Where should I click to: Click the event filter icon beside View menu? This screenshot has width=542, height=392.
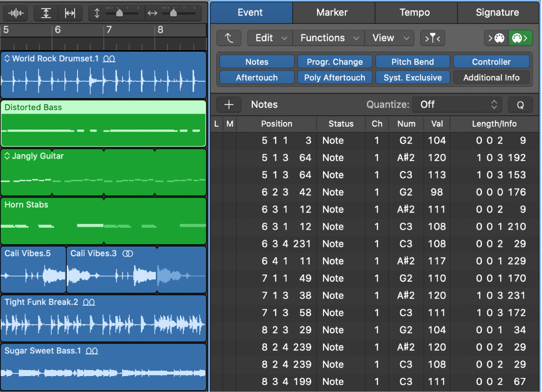click(433, 38)
